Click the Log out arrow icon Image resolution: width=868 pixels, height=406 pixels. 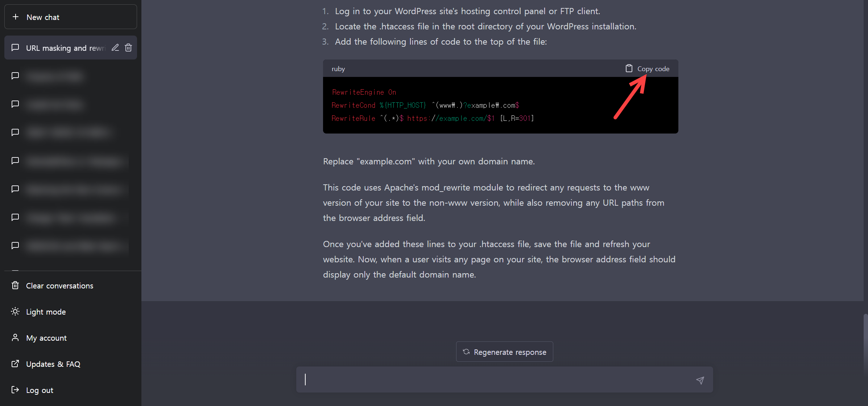click(x=15, y=390)
